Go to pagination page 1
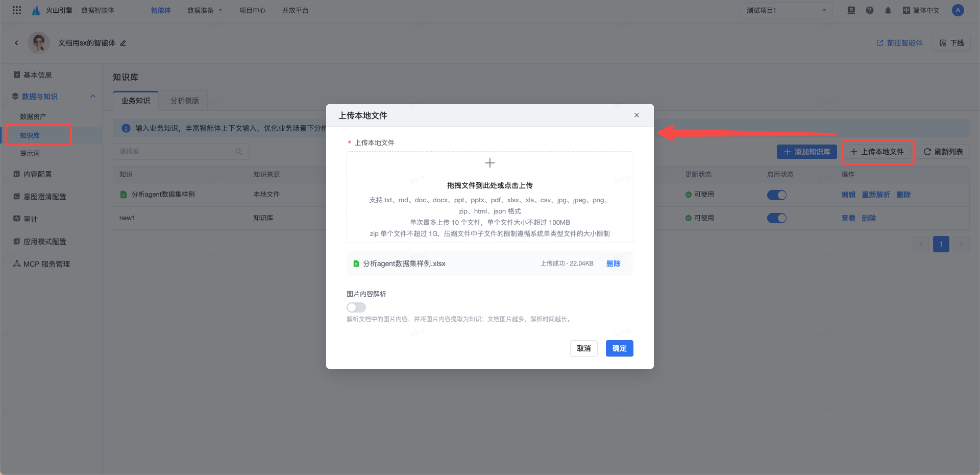Screen dimensions: 980x475 point(941,244)
